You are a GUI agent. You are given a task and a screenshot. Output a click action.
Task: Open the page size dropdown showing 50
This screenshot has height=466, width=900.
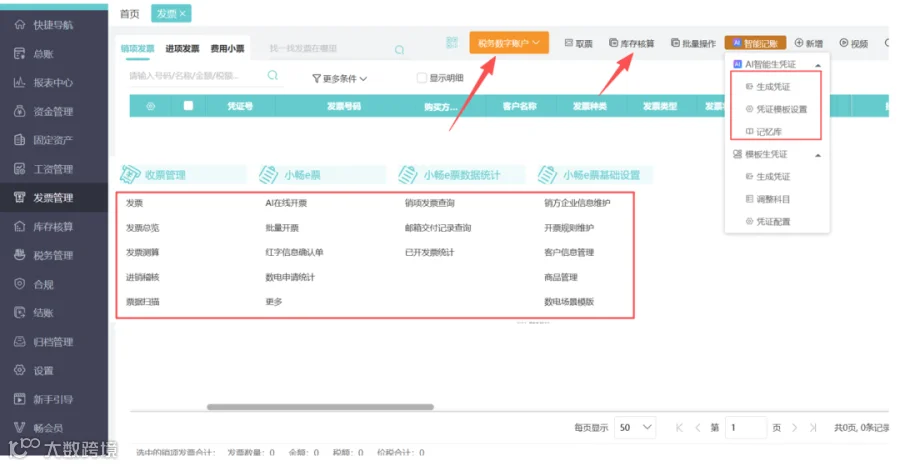[635, 428]
